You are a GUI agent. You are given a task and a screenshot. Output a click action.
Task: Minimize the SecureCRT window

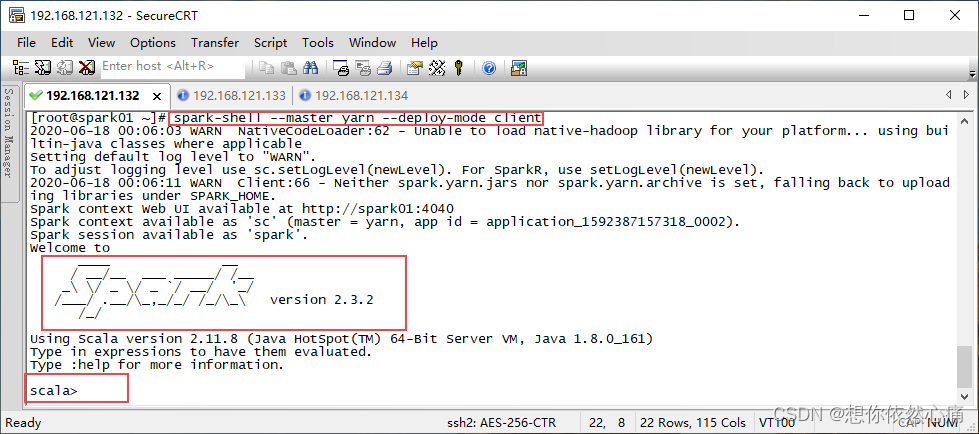863,16
